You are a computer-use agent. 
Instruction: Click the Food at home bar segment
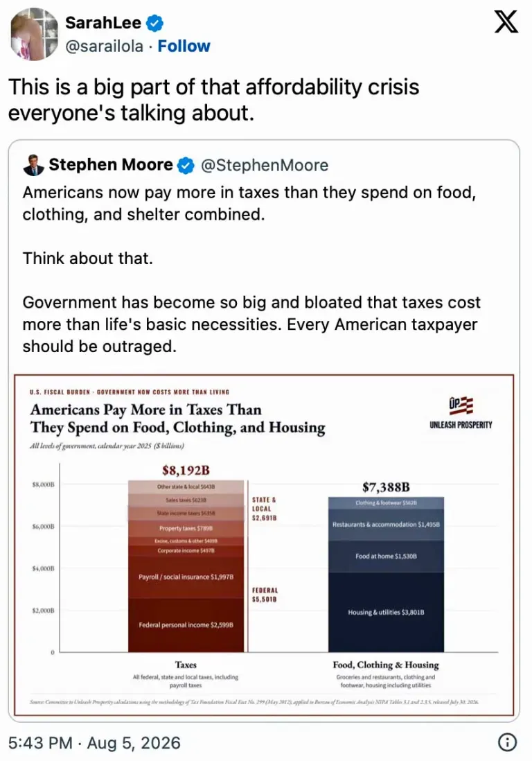[386, 557]
